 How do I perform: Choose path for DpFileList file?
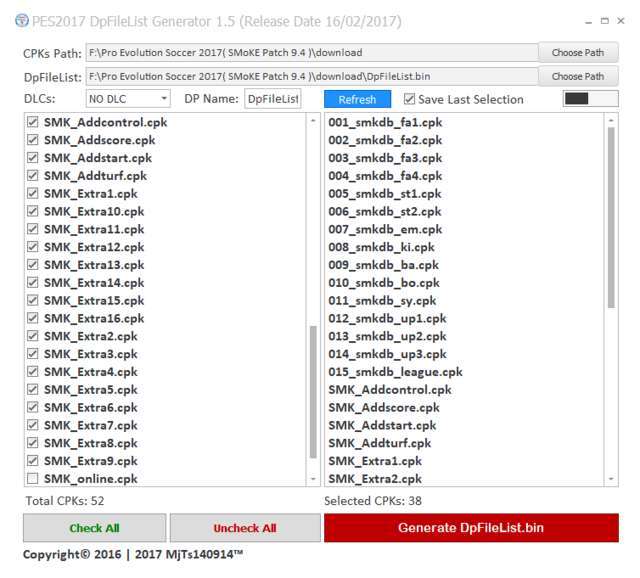point(578,76)
